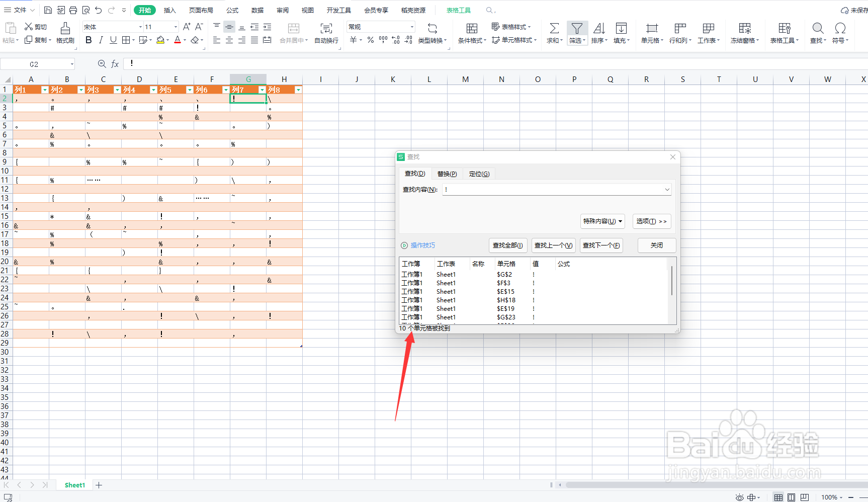Toggle Italic formatting

[x=101, y=40]
